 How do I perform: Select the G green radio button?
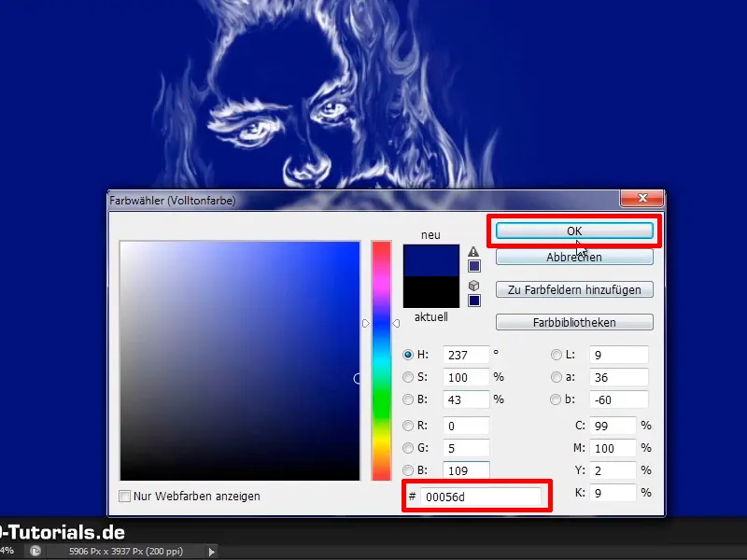(x=408, y=448)
